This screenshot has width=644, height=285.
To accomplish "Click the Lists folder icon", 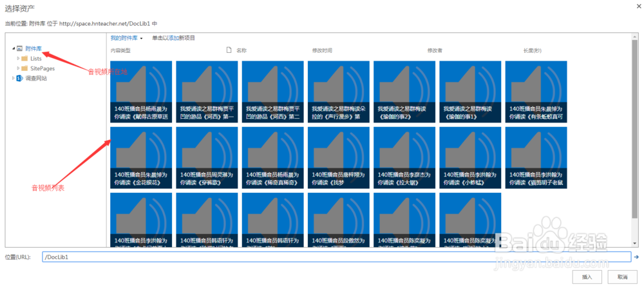I will point(24,59).
